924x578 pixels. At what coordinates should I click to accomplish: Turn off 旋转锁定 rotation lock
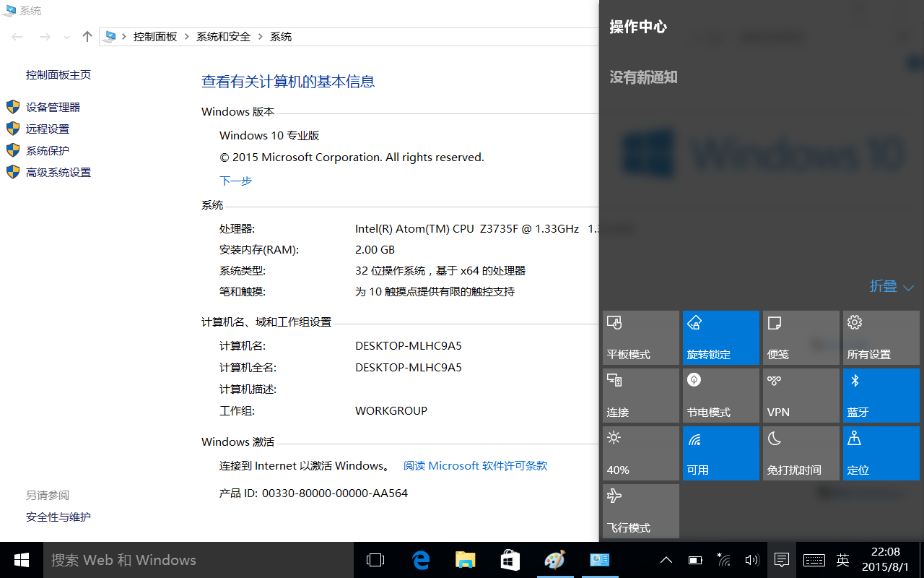[x=721, y=337]
